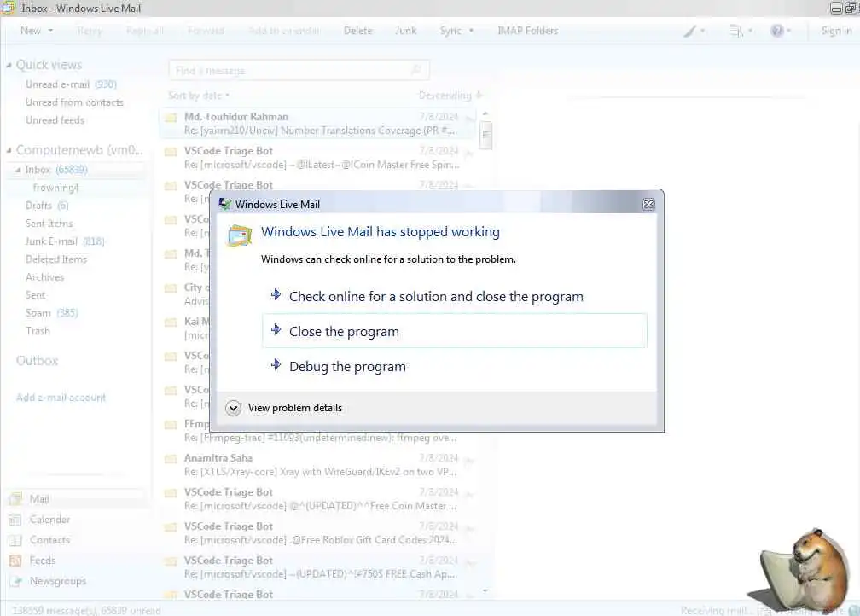Click the Windows Live Mail crash icon
This screenshot has width=860, height=616.
240,235
